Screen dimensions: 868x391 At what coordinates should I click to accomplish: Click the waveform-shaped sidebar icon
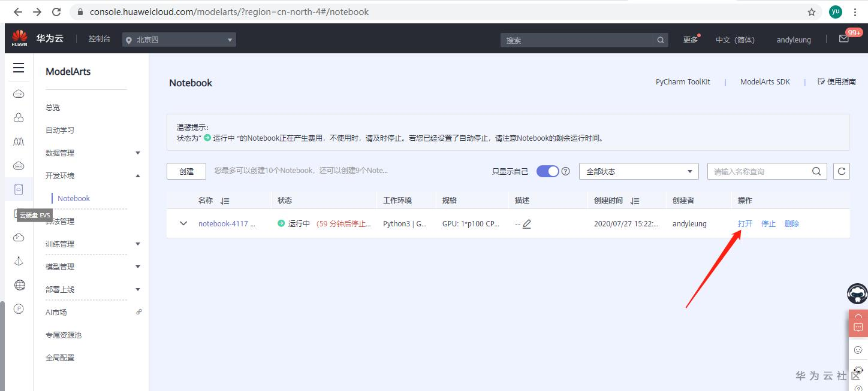pos(19,142)
